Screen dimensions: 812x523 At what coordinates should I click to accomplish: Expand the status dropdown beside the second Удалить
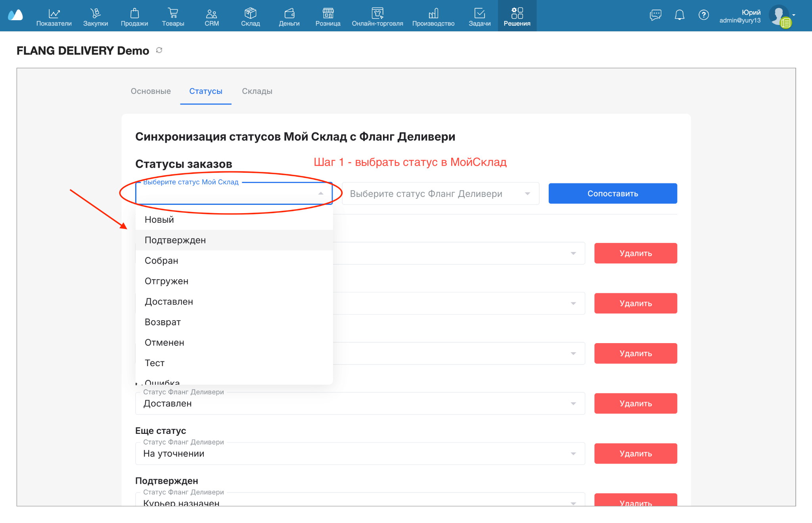pos(573,303)
